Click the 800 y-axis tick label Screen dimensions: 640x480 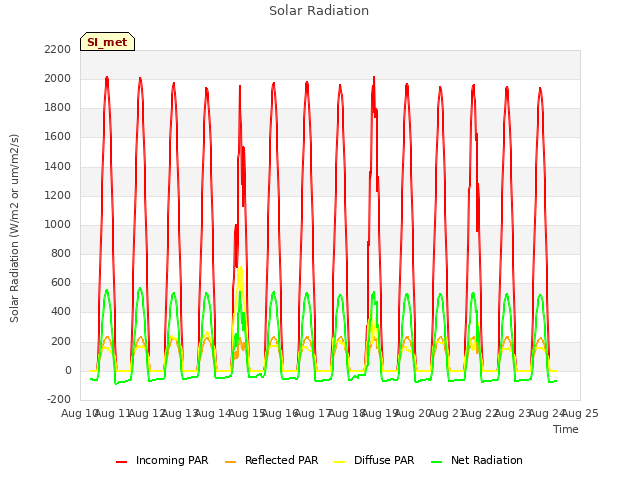click(61, 253)
